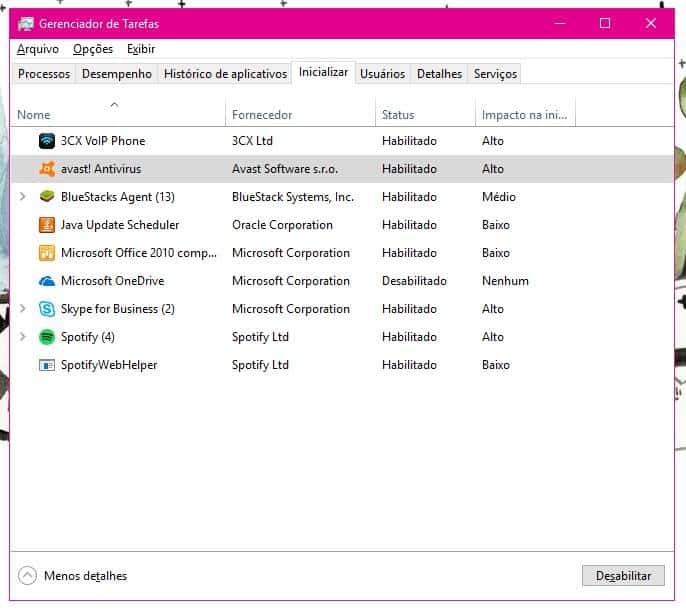Click the BlueStack Systems, Inc. supplier cell
Image resolution: width=686 pixels, height=610 pixels.
[293, 197]
